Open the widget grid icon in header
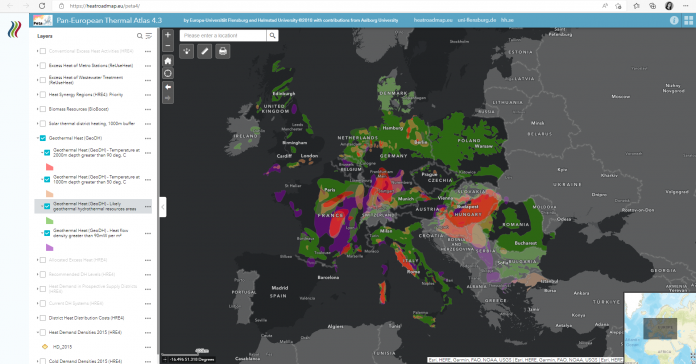The width and height of the screenshot is (696, 364). click(688, 20)
